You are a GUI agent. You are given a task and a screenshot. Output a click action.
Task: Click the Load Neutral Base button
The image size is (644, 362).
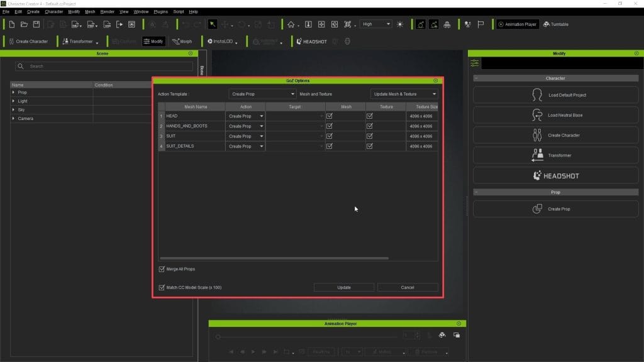[555, 115]
